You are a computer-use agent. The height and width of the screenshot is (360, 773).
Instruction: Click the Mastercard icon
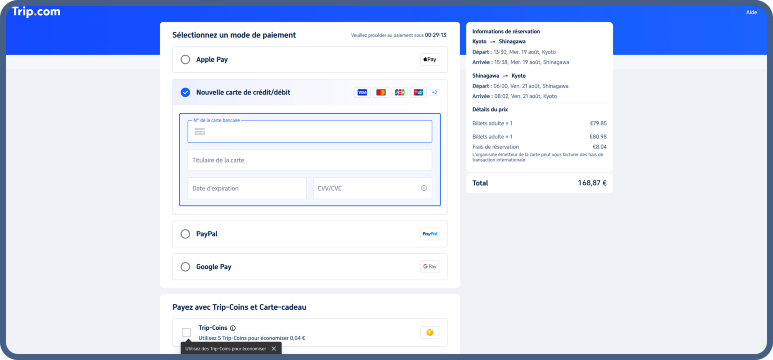381,92
